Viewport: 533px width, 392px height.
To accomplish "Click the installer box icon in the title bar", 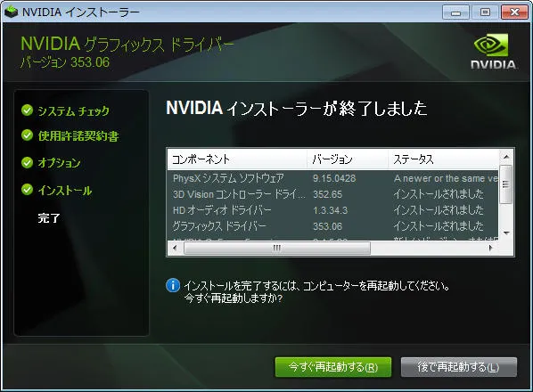I will 12,12.
